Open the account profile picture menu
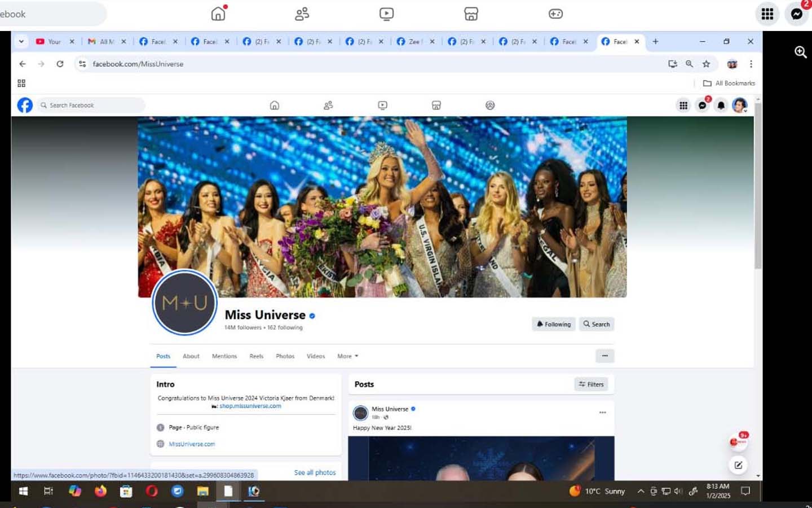 (739, 105)
